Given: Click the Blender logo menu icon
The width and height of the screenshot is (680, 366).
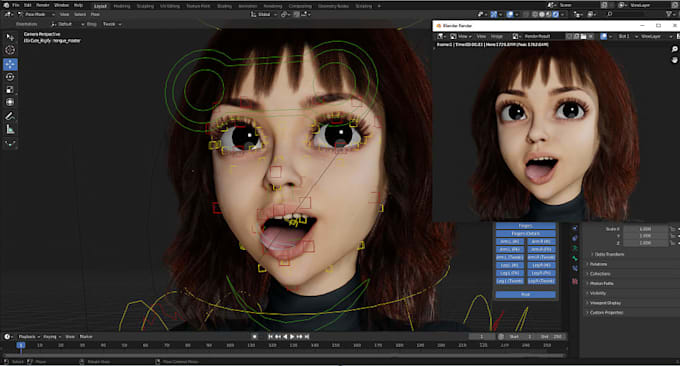Looking at the screenshot, I should coord(6,5).
